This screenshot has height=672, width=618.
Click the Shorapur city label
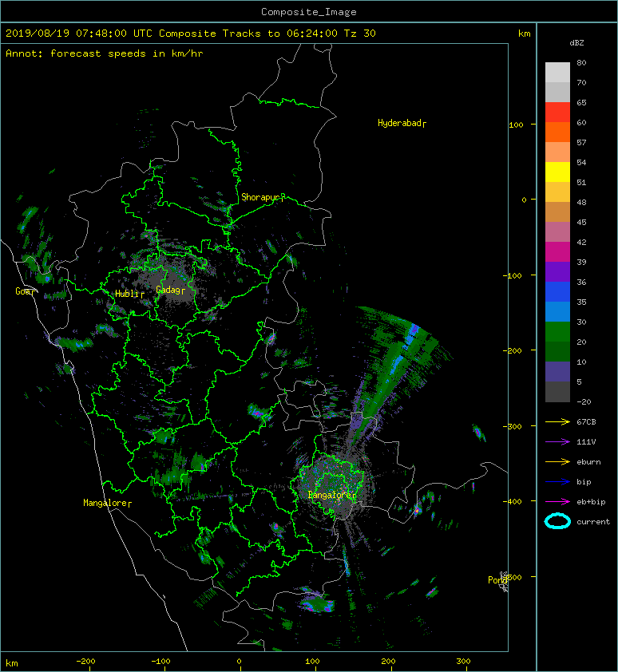263,197
